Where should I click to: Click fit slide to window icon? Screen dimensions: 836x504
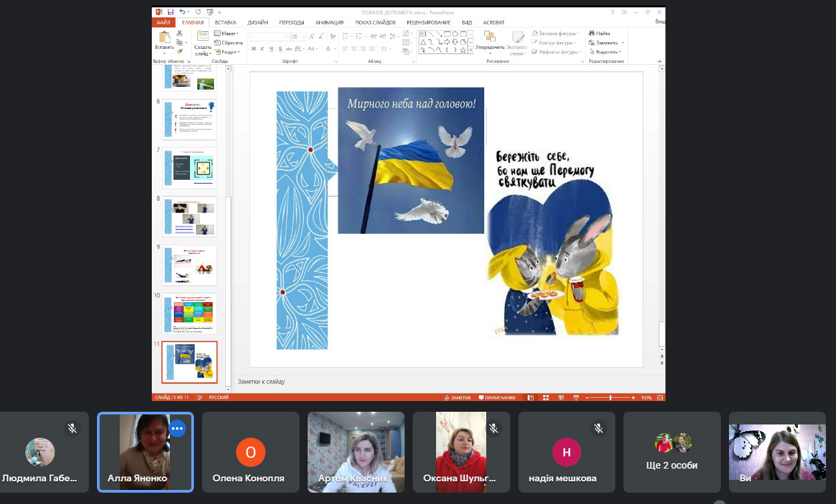click(660, 397)
